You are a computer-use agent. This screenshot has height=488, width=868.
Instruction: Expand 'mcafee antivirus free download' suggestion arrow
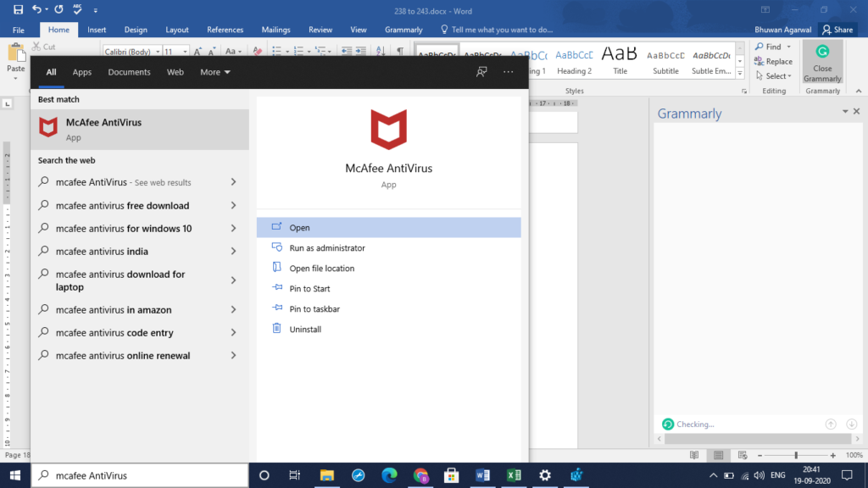233,205
